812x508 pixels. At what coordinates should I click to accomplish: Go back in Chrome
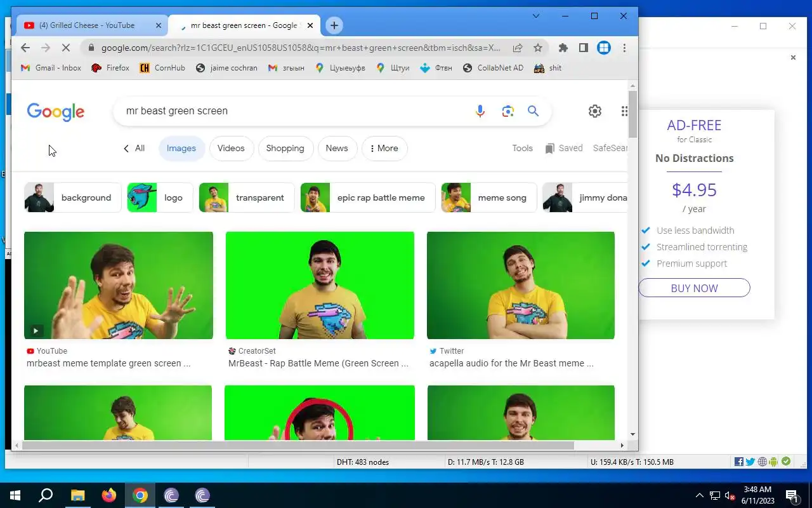25,48
